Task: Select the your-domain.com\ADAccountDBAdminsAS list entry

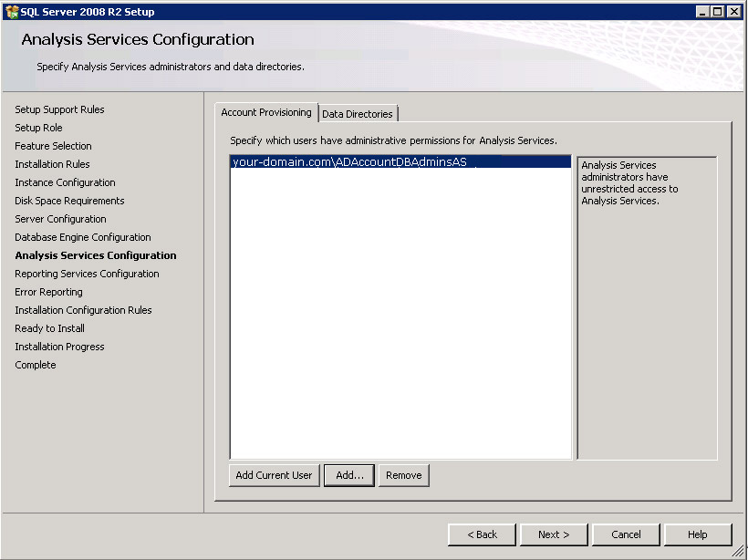Action: (400, 161)
